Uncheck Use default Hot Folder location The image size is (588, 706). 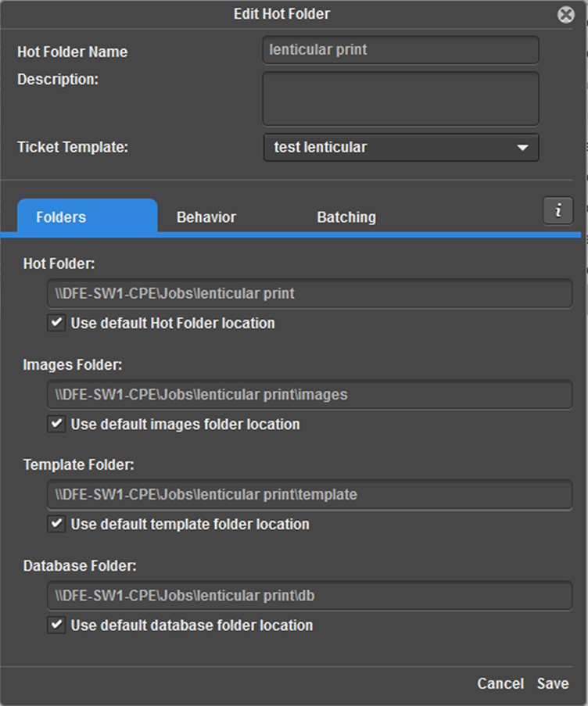55,323
